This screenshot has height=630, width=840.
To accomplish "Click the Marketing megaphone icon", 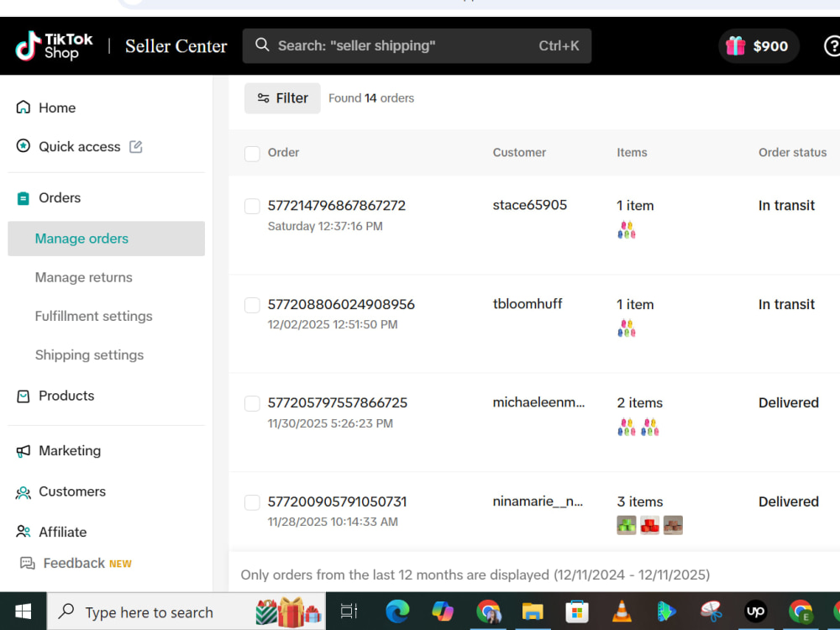I will pos(23,451).
